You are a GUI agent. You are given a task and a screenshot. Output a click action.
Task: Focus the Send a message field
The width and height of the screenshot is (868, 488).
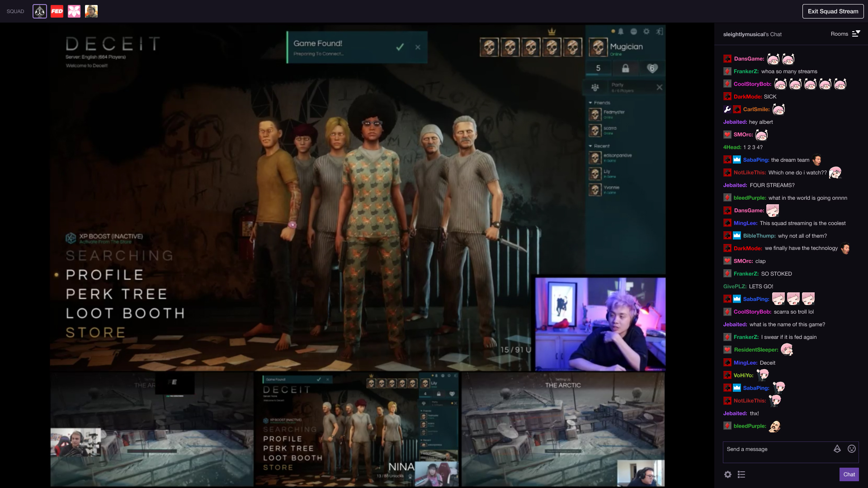pos(778,452)
